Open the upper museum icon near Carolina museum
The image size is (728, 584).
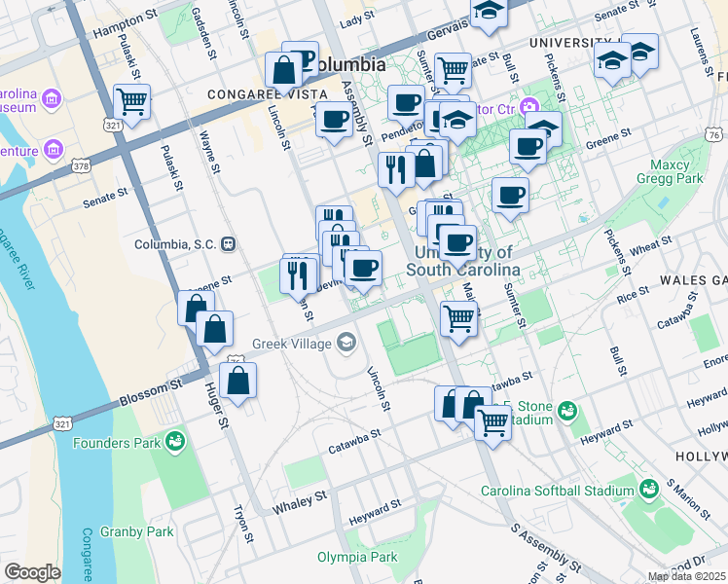52,99
